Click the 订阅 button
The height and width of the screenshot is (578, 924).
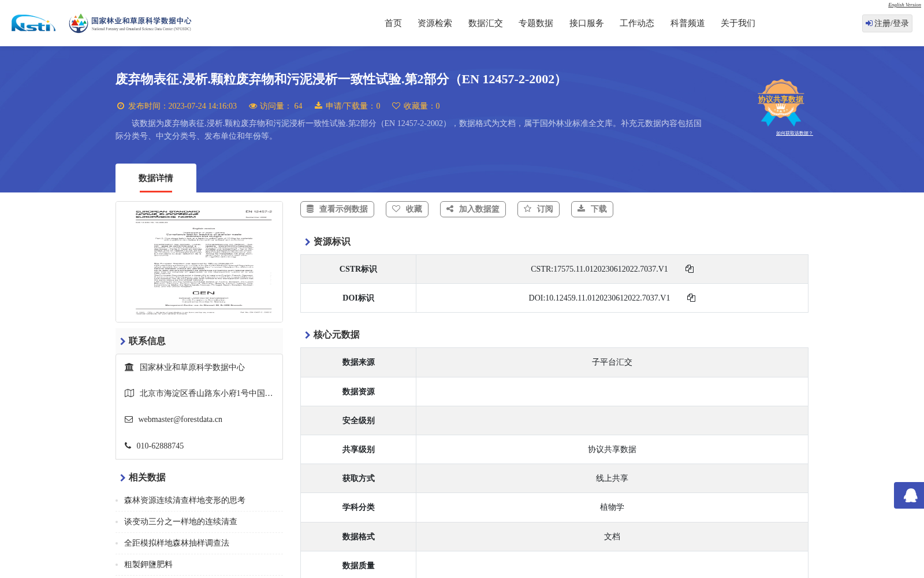538,209
